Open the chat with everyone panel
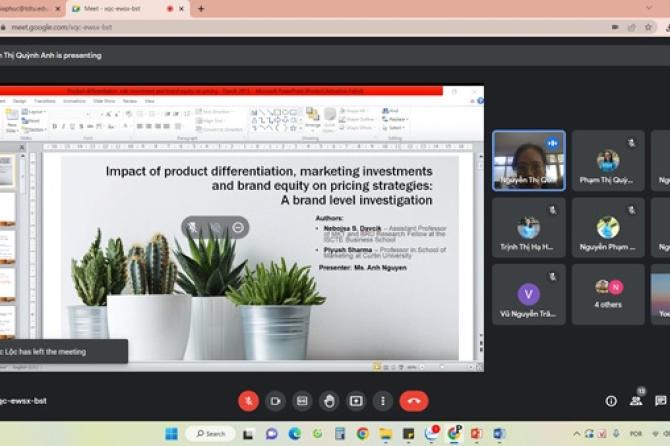670x446 pixels. coord(661,401)
